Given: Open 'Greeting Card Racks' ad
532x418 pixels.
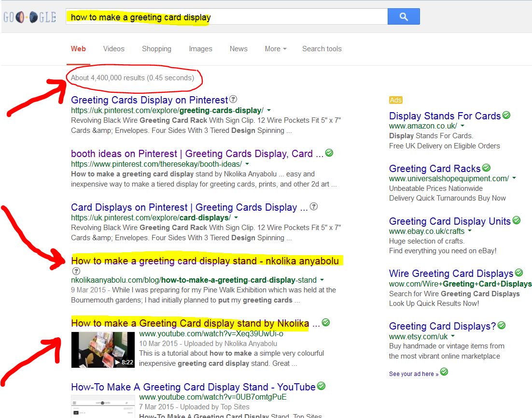Looking at the screenshot, I should (434, 169).
